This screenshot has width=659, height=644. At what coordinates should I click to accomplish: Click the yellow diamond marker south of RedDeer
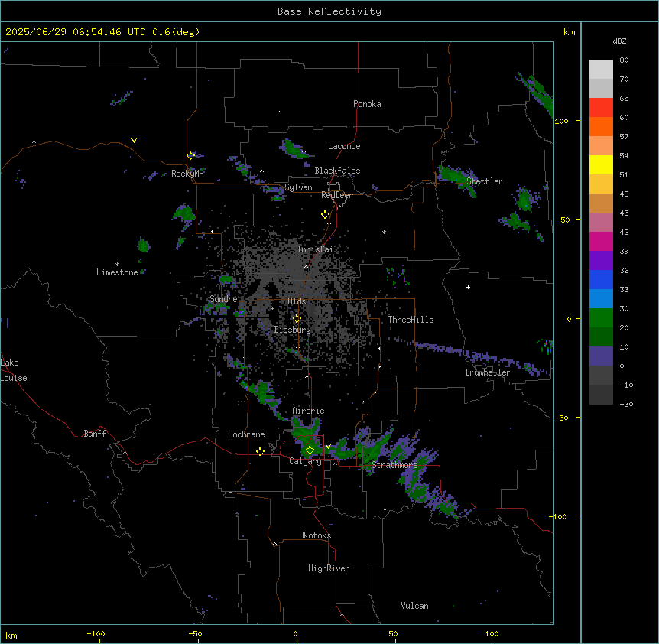pyautogui.click(x=325, y=215)
